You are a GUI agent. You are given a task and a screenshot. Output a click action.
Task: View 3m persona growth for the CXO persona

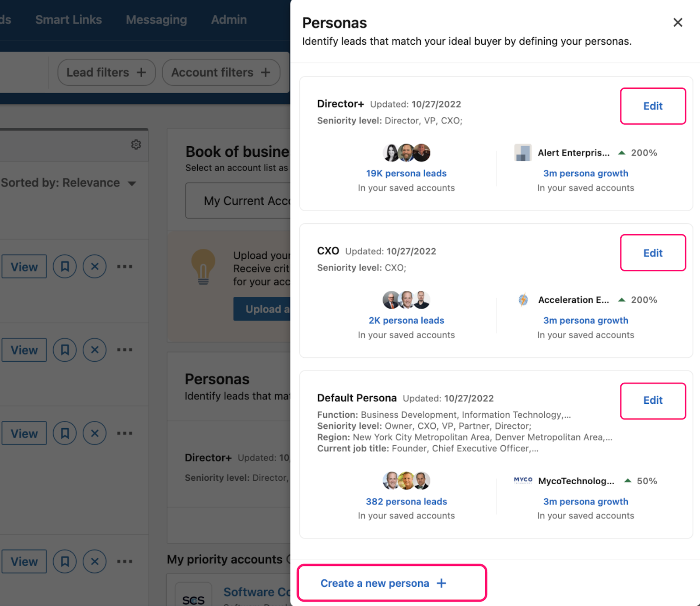586,320
